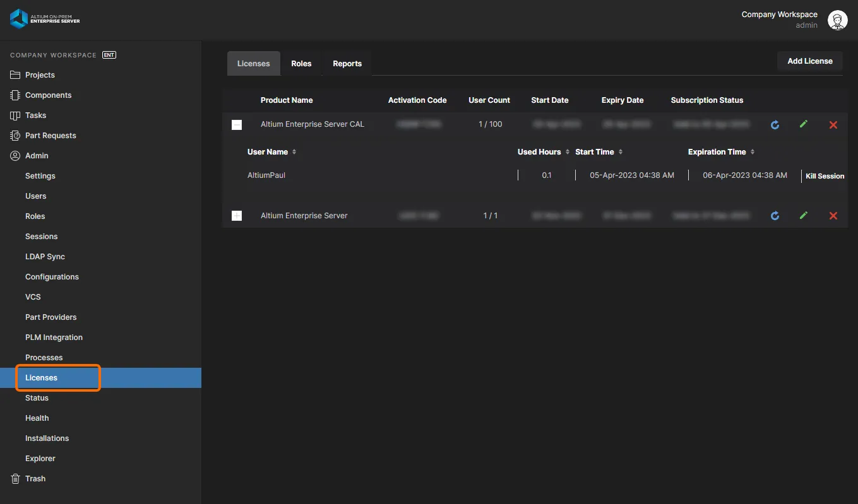
Task: Sort by the Used Hours column arrows
Action: coord(568,152)
